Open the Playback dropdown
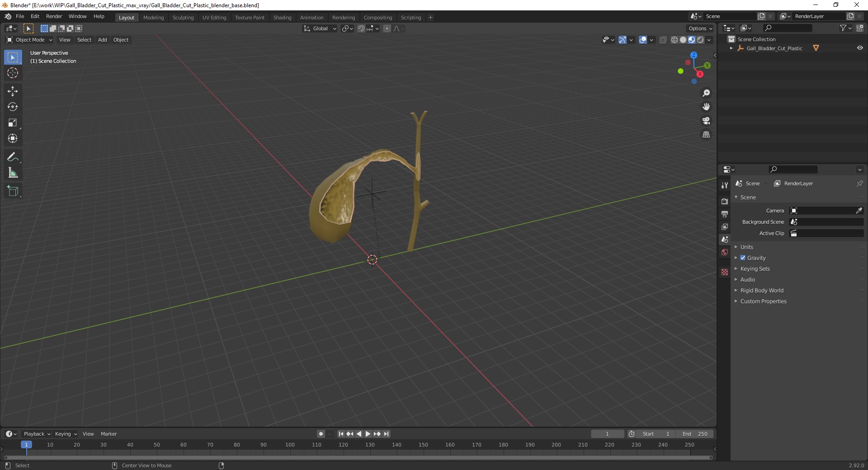868x470 pixels. point(37,434)
